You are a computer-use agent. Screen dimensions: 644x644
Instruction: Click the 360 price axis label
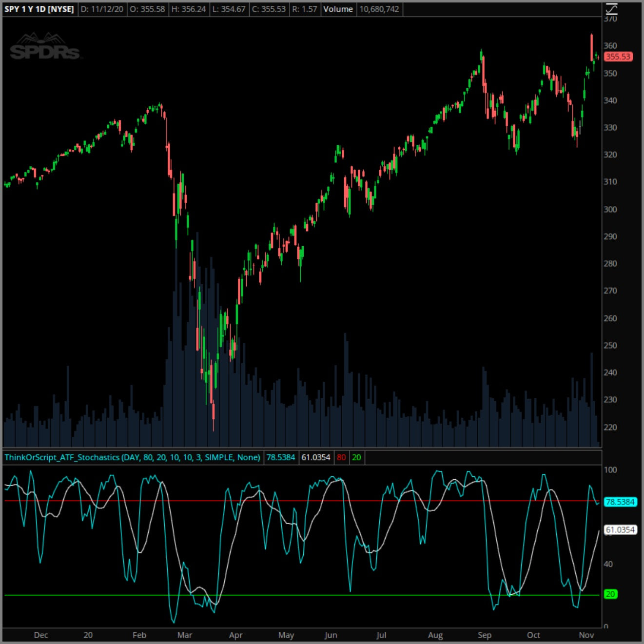[x=610, y=46]
